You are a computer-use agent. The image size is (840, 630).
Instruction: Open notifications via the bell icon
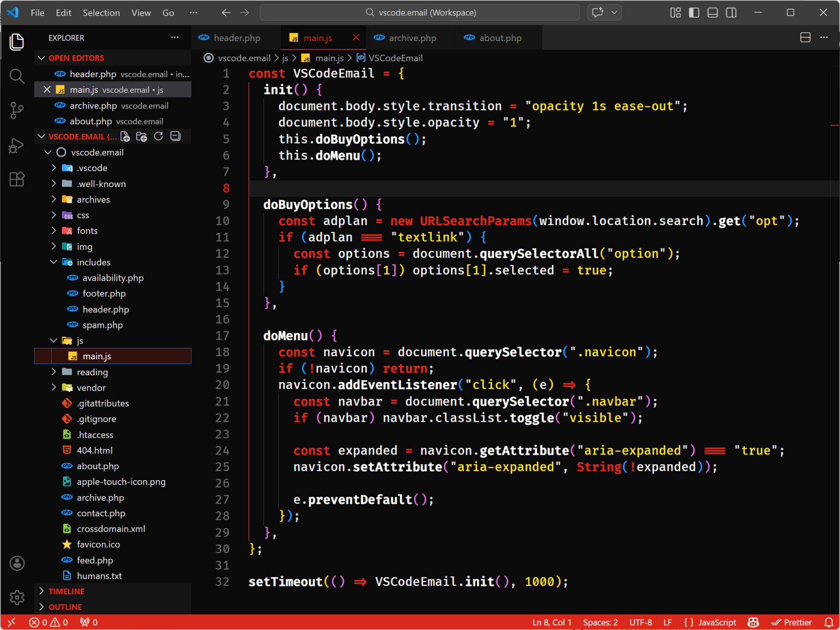click(829, 622)
